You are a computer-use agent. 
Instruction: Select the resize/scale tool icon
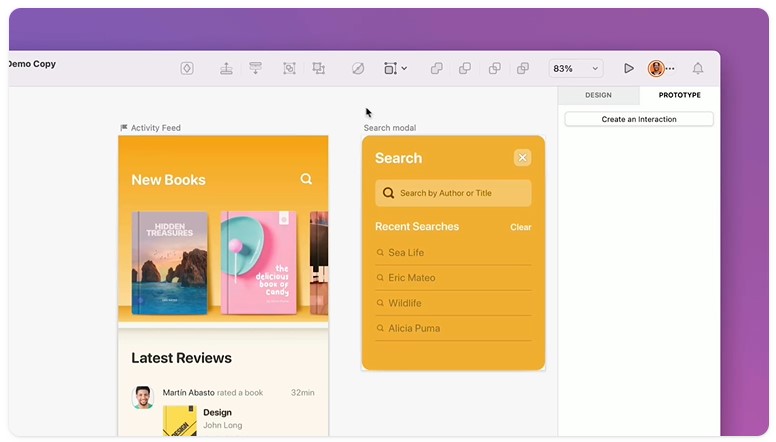pyautogui.click(x=390, y=68)
